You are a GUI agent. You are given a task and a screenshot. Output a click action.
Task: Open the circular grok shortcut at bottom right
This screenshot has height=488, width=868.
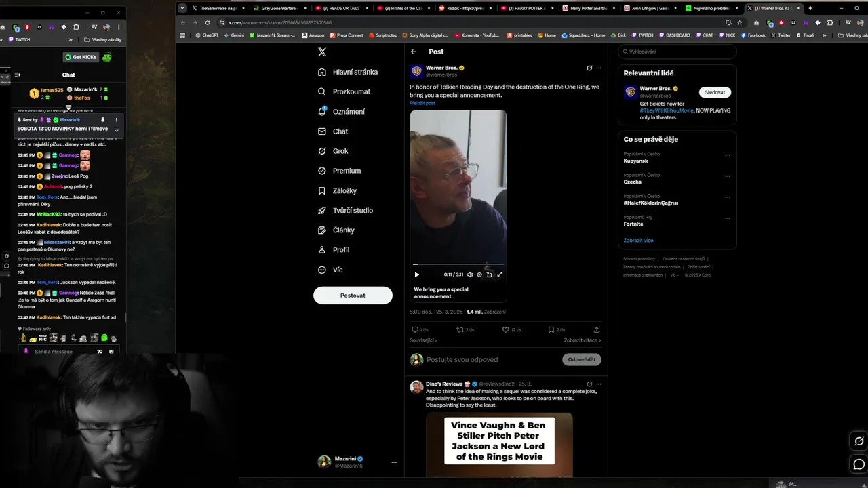point(859,441)
